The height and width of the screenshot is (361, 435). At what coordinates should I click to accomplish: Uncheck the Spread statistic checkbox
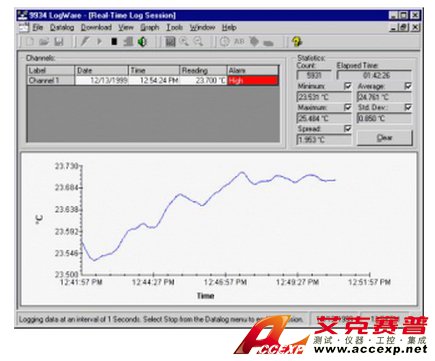click(348, 128)
